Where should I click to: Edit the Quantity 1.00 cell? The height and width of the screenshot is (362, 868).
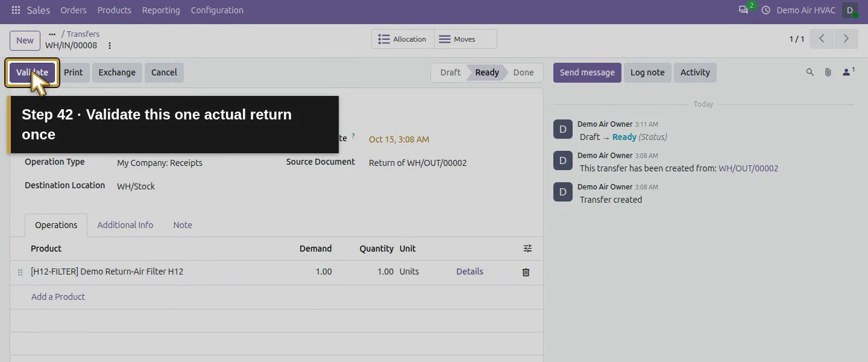(x=386, y=272)
